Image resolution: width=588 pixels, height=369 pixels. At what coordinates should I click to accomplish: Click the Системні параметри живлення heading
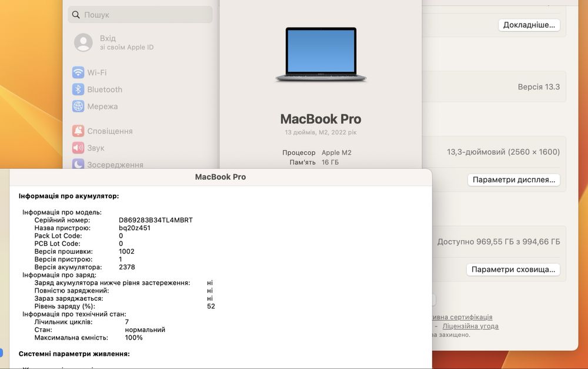(x=74, y=354)
